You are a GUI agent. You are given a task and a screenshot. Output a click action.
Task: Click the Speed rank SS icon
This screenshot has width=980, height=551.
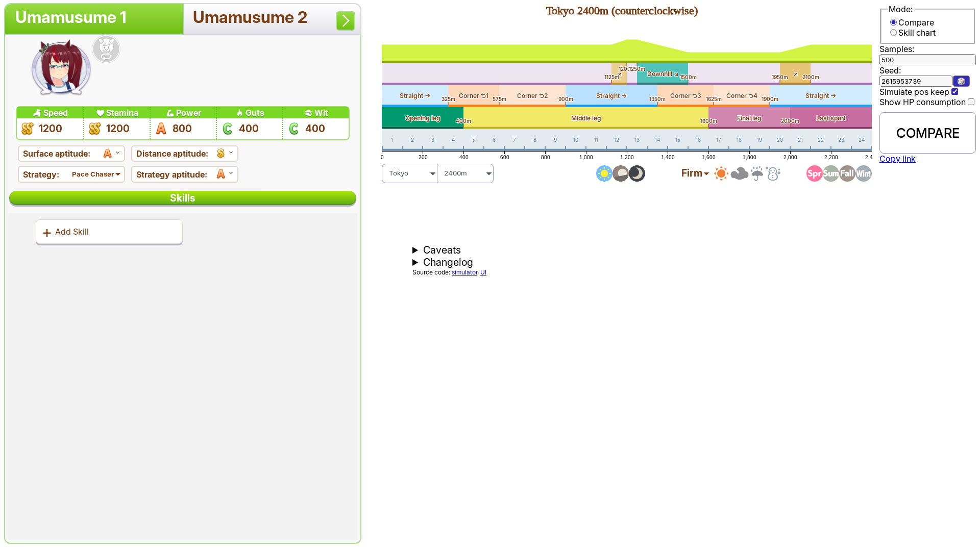pos(28,129)
